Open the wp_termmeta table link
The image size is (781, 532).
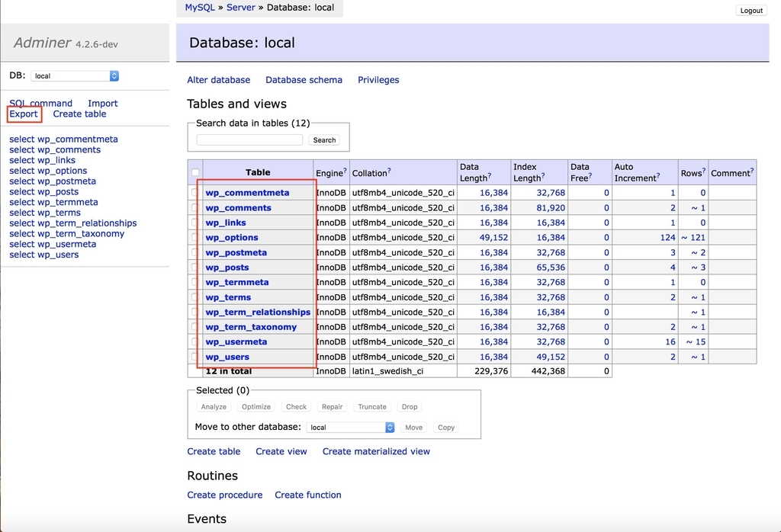tap(237, 282)
